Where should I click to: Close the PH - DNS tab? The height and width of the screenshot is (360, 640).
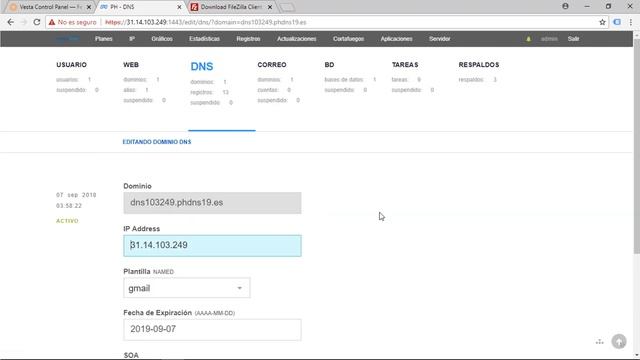coord(179,7)
